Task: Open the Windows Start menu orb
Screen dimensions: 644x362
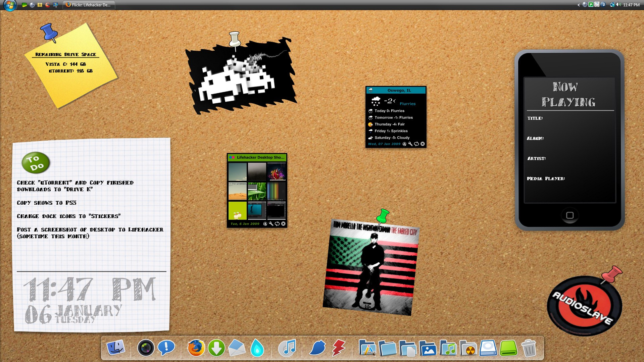Action: 9,5
